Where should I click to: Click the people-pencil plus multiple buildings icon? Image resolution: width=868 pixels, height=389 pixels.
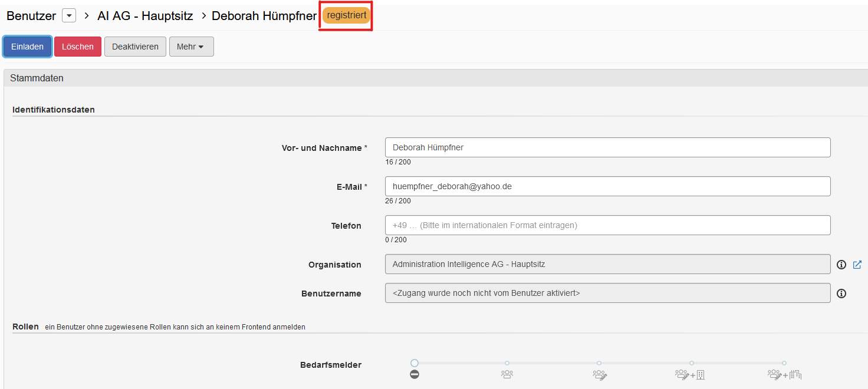click(x=784, y=374)
